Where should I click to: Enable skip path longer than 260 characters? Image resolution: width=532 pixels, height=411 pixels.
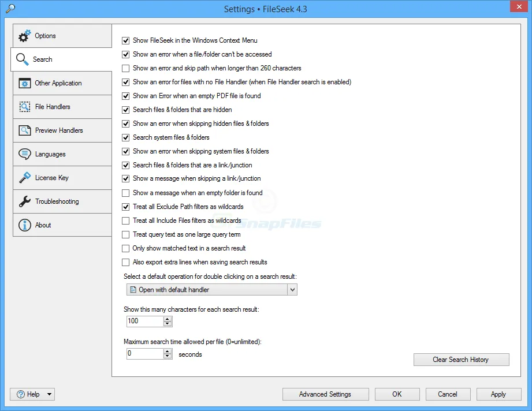tap(125, 68)
